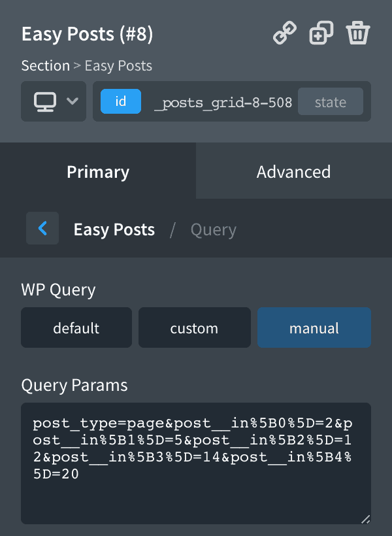Click the Easy Posts (#8) title
The height and width of the screenshot is (536, 392).
pos(87,34)
